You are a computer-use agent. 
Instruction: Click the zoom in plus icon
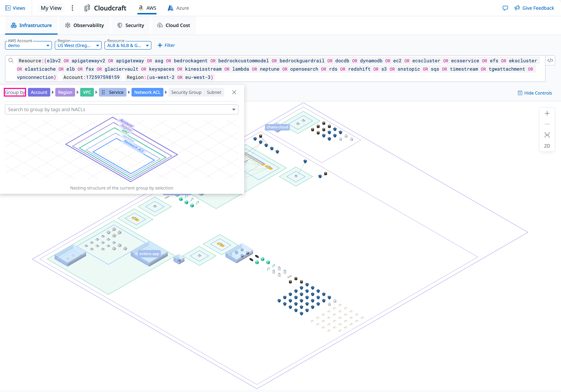547,113
